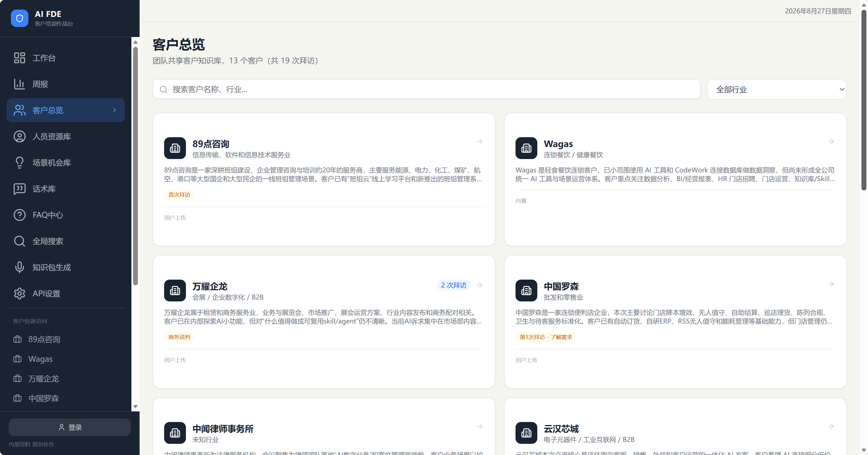Click the 2 次拜访 badge on 万耀企龙
The height and width of the screenshot is (455, 868).
coord(454,285)
